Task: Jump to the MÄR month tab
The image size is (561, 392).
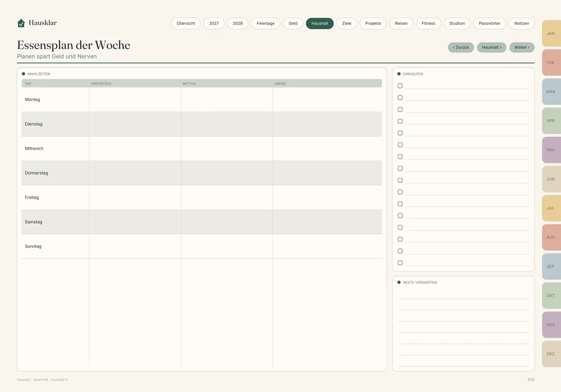Action: pos(551,92)
